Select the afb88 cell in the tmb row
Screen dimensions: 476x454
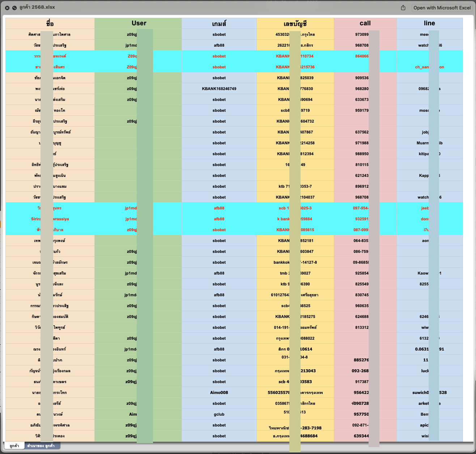[x=219, y=273]
